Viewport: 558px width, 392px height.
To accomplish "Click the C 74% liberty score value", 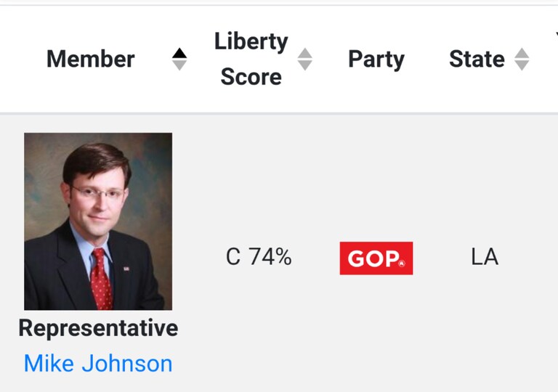I will point(259,257).
